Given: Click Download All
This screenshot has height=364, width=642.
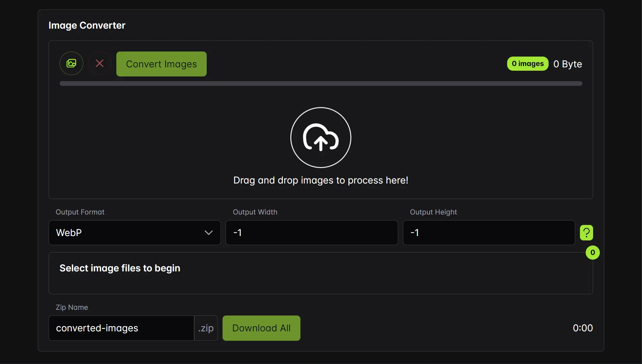Looking at the screenshot, I should [x=261, y=328].
